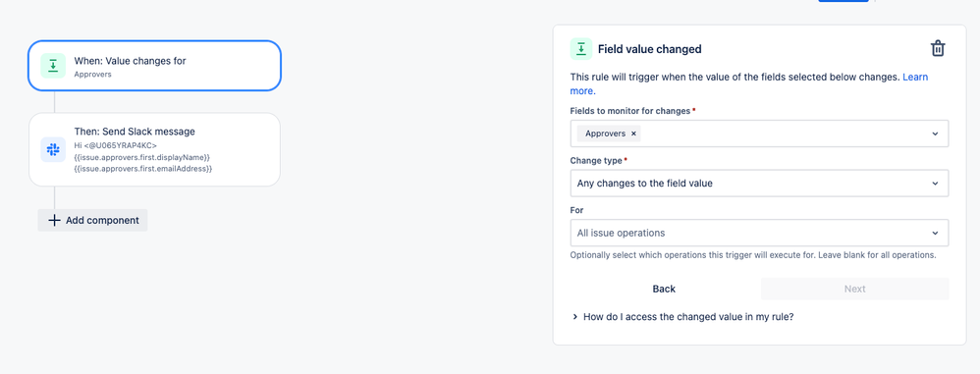Open the Learn more link

(x=749, y=83)
